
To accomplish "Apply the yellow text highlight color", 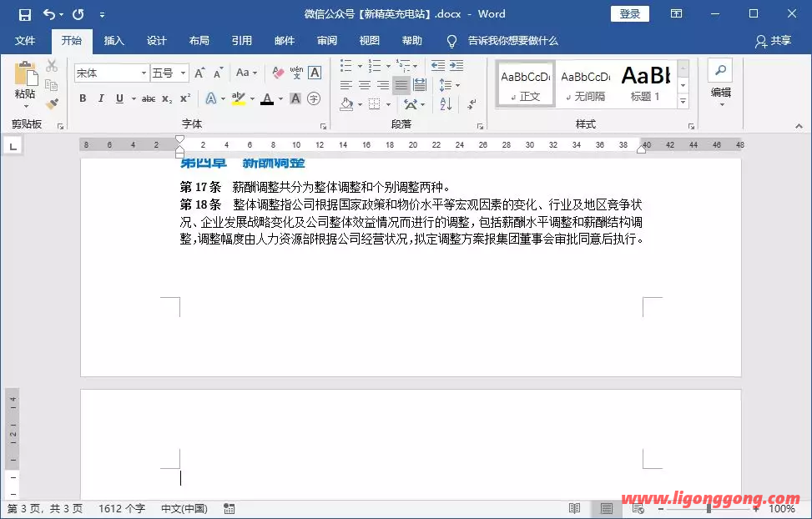I will (238, 98).
